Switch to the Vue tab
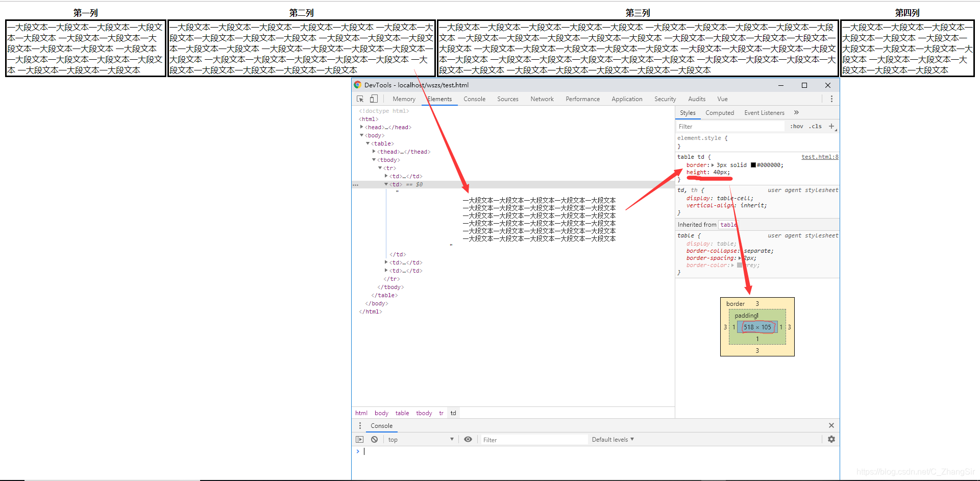Viewport: 980px width, 481px height. [722, 99]
